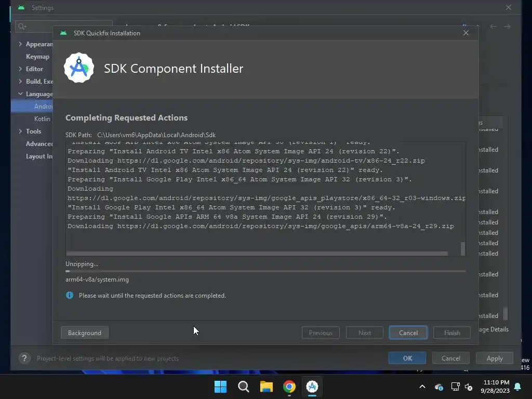Click the disabled Finish button
The width and height of the screenshot is (532, 399).
tap(452, 333)
